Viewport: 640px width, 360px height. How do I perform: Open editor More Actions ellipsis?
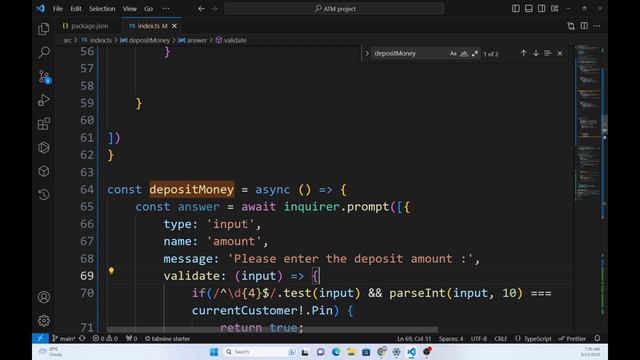click(x=597, y=26)
